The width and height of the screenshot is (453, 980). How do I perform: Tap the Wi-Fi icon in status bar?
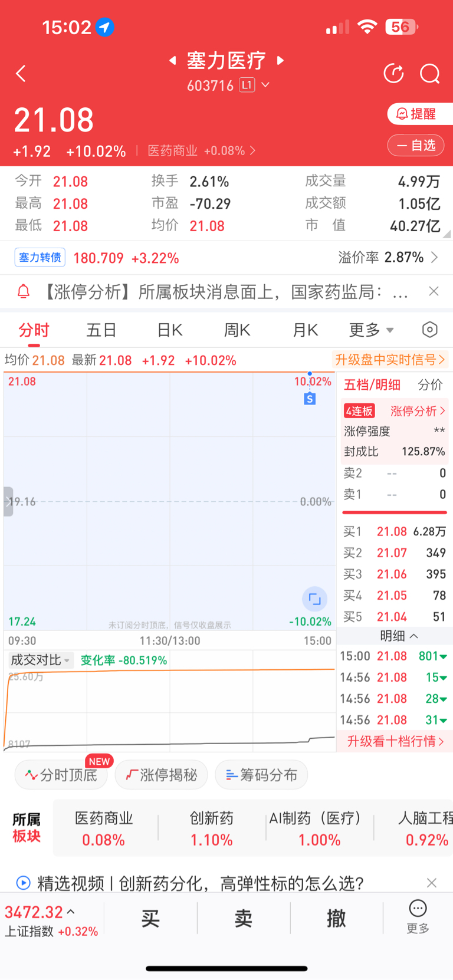point(367,27)
